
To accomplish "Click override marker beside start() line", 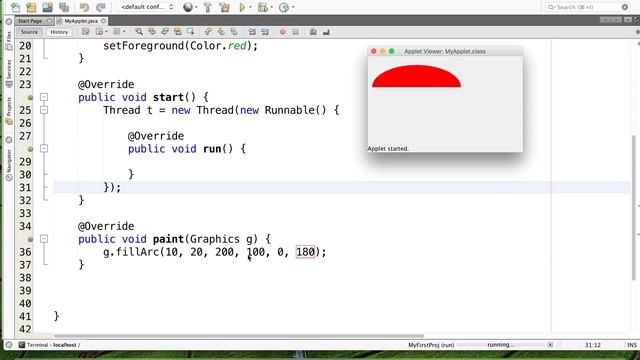I will coord(30,98).
